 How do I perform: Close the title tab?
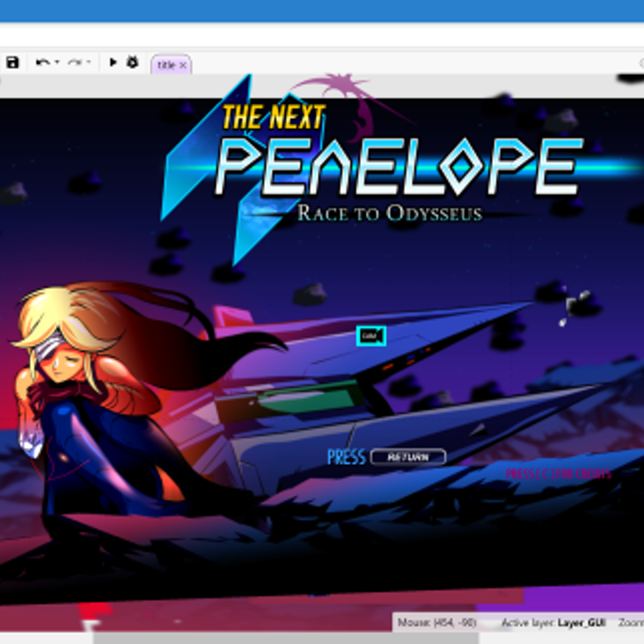(x=183, y=65)
